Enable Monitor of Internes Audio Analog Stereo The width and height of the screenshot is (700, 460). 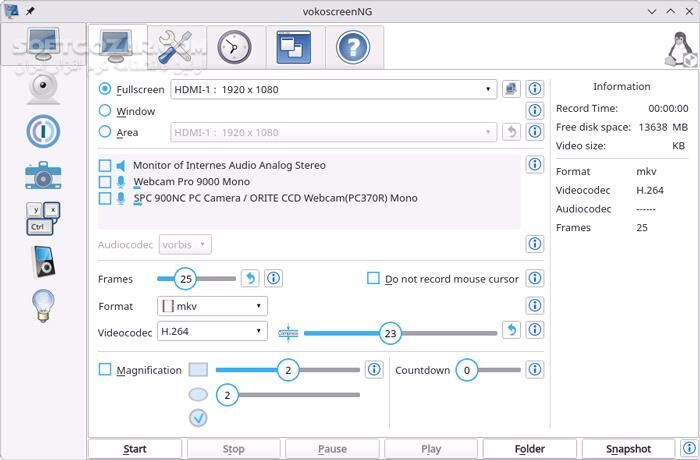(104, 166)
